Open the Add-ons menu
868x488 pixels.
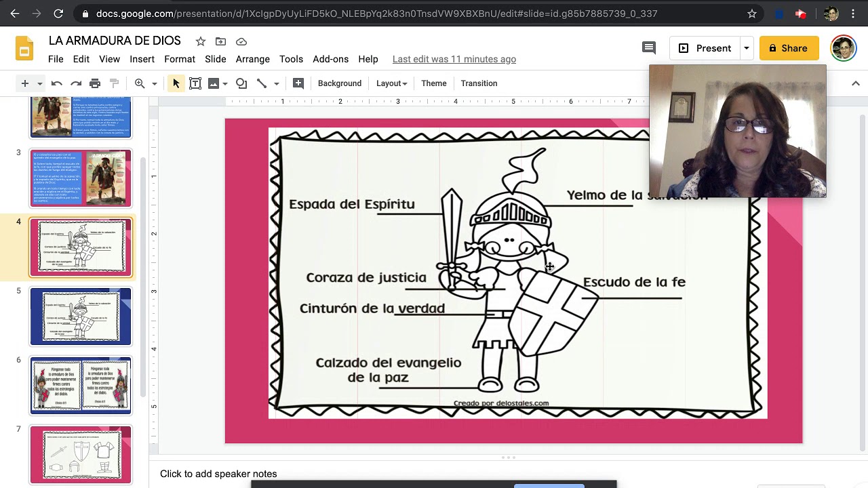(x=330, y=59)
